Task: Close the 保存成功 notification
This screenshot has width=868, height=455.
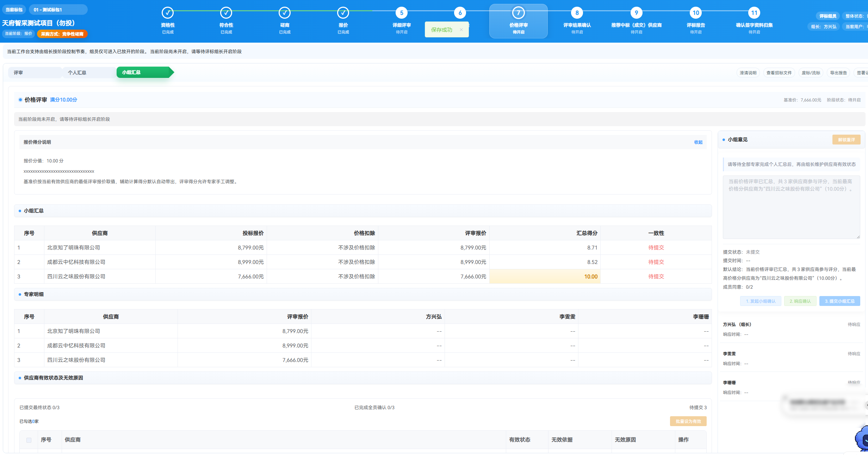Action: click(461, 30)
